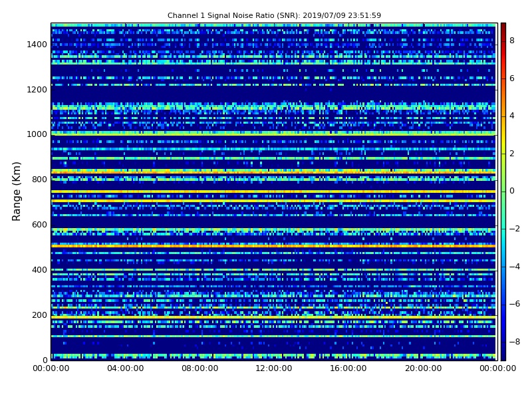Click the plot title showing Channel 1 SNR

coord(274,15)
